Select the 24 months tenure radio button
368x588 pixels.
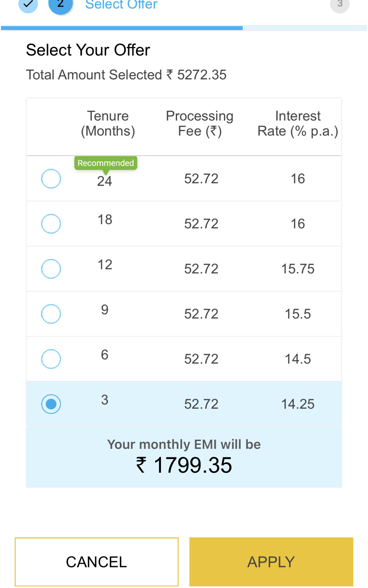point(51,179)
